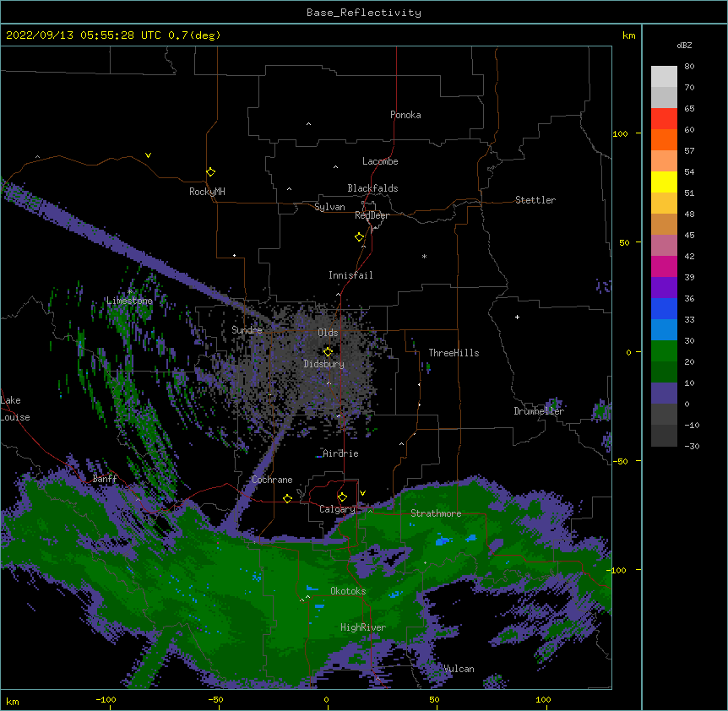
Task: Click the RedDeer label
Action: point(372,215)
